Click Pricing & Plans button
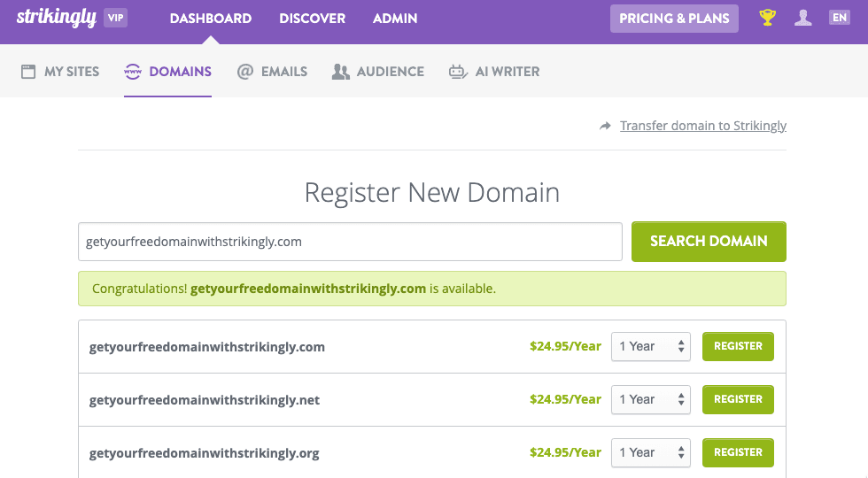 click(674, 19)
